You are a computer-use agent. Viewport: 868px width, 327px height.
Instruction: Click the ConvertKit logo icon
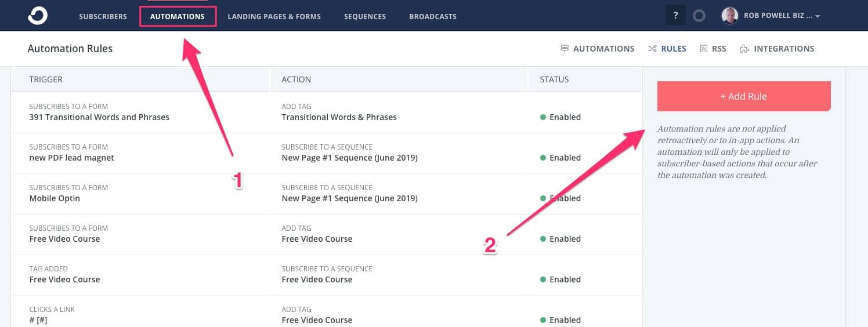[38, 16]
